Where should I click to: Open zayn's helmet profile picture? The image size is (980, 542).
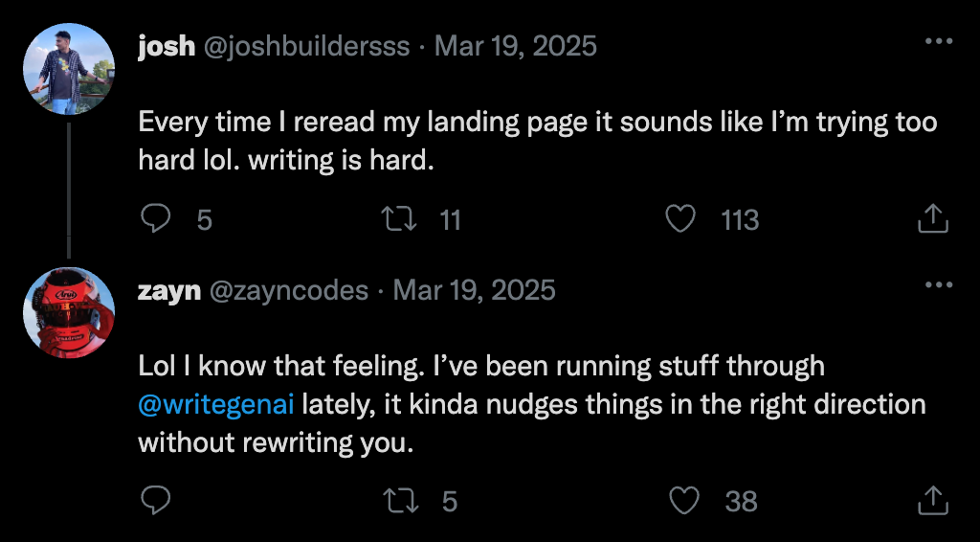pyautogui.click(x=69, y=312)
